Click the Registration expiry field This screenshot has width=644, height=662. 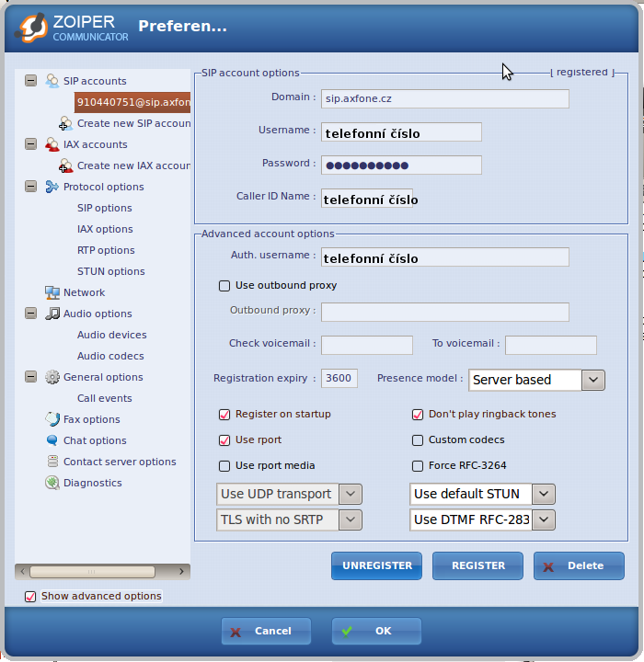pos(339,378)
